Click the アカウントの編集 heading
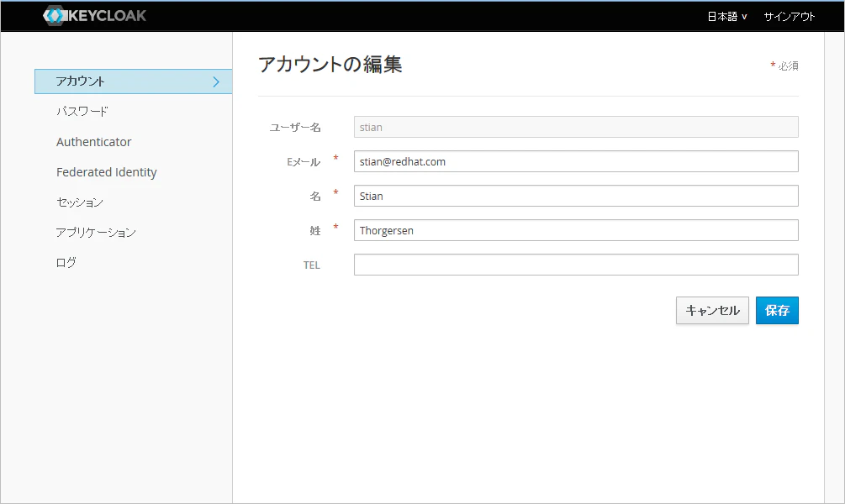845x504 pixels. tap(330, 65)
